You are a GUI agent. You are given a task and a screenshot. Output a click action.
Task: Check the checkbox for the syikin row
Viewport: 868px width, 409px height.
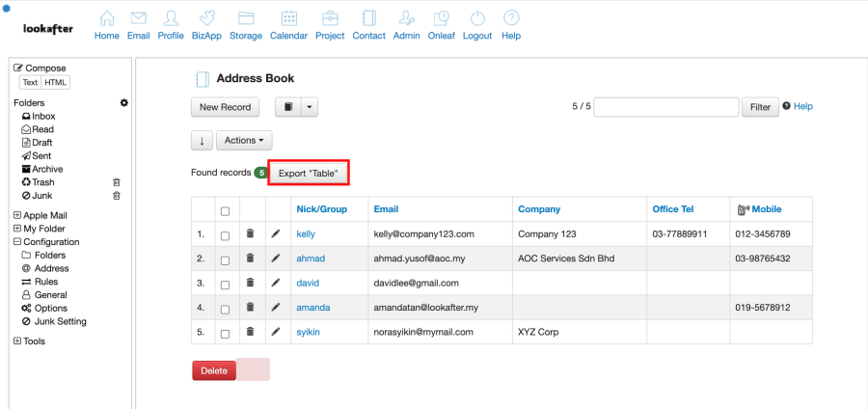click(225, 333)
